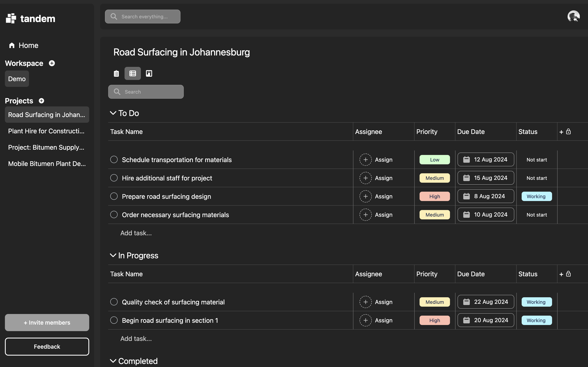Select the list view icon
The height and width of the screenshot is (367, 588).
pos(133,73)
